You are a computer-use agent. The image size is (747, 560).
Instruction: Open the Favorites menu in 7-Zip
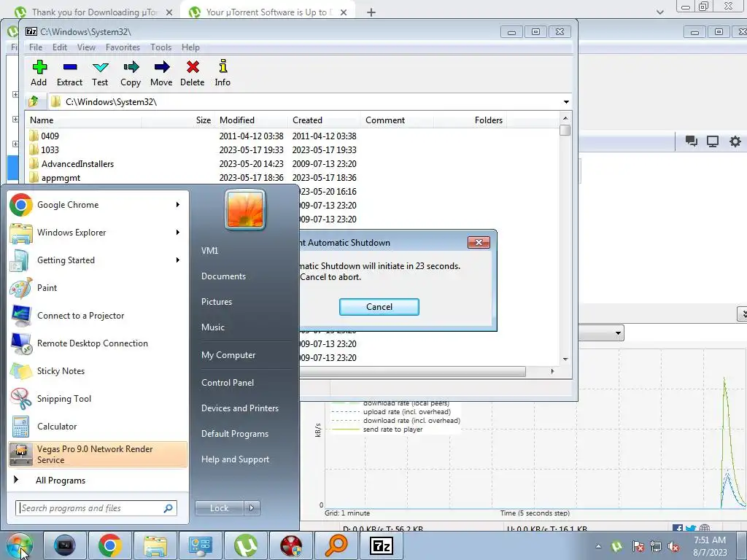click(123, 47)
